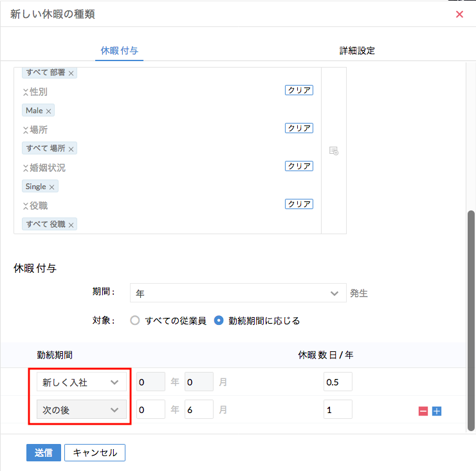Select the すべての従業員 radio option
The height and width of the screenshot is (471, 476).
click(135, 320)
